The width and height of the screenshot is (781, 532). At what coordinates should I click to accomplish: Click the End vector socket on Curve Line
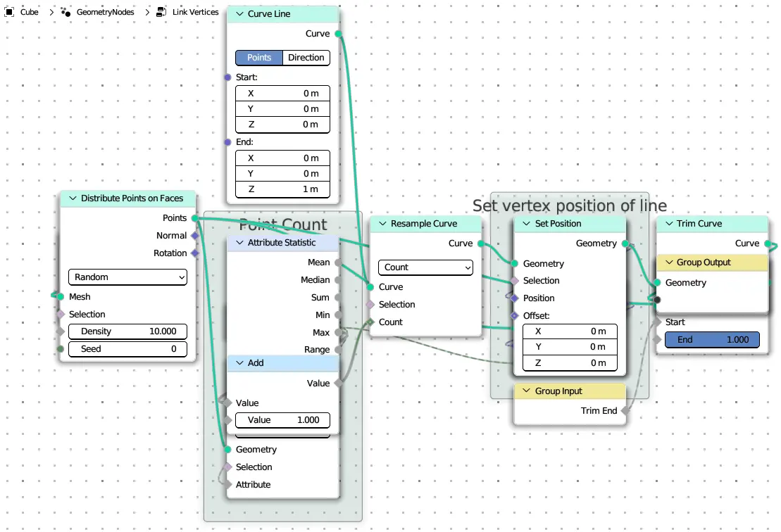point(227,142)
